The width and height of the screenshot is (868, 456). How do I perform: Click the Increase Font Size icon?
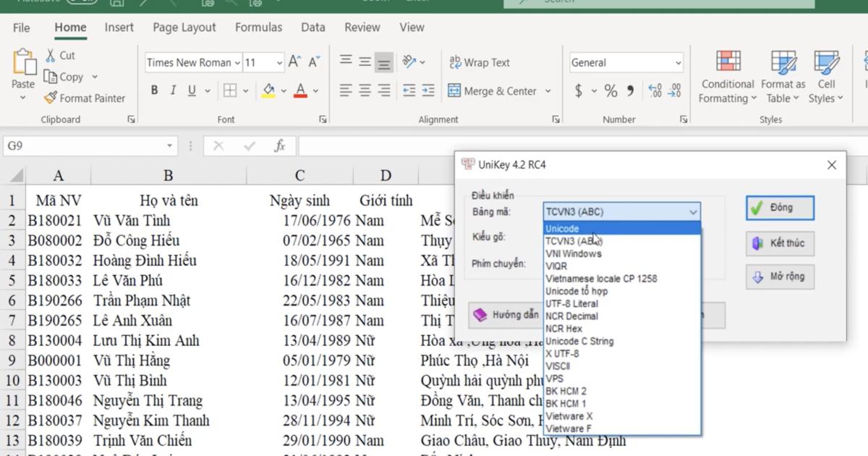(294, 62)
